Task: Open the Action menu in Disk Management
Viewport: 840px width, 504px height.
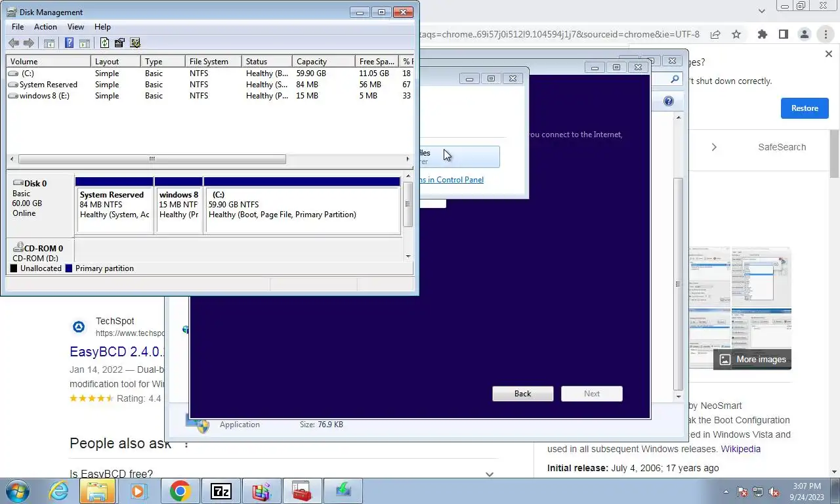Action: pyautogui.click(x=45, y=27)
